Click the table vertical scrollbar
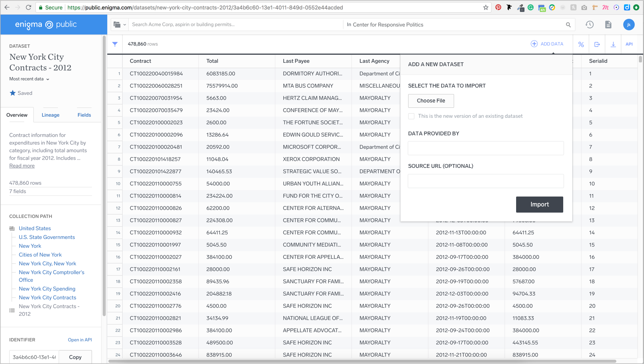Screen dimensions: 644x364 coord(641,59)
